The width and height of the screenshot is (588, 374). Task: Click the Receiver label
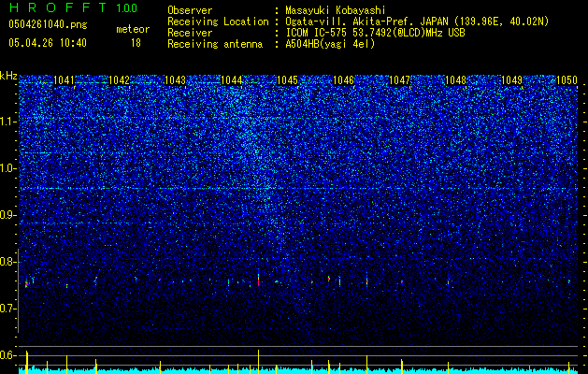(x=190, y=33)
